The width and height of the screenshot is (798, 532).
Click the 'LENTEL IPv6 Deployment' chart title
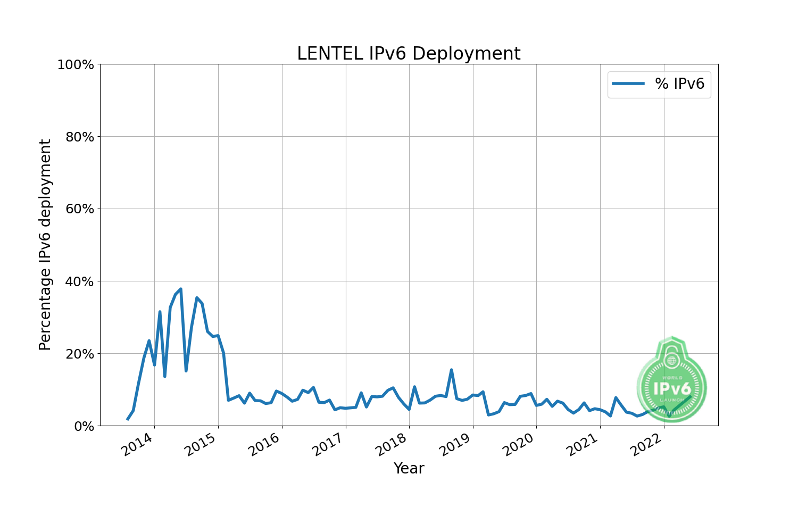click(x=409, y=54)
